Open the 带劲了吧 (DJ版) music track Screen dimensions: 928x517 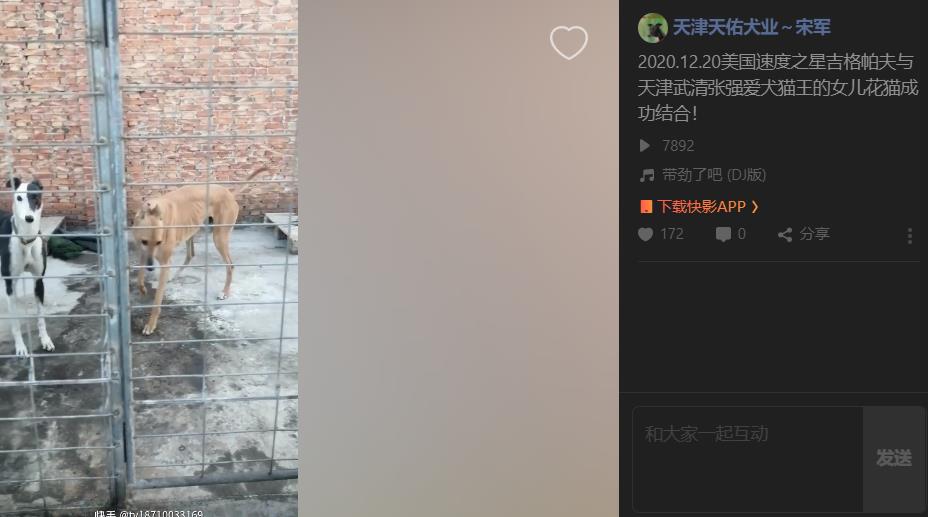714,175
